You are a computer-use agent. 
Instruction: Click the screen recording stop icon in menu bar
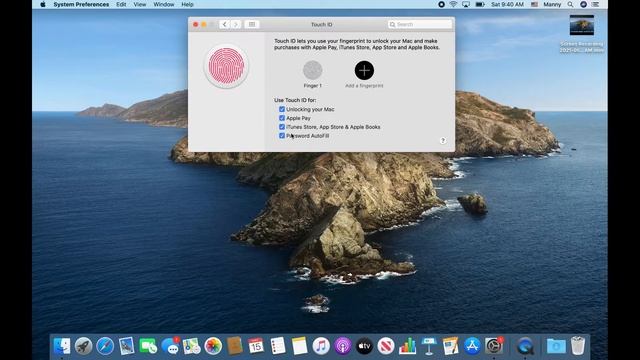point(441,4)
